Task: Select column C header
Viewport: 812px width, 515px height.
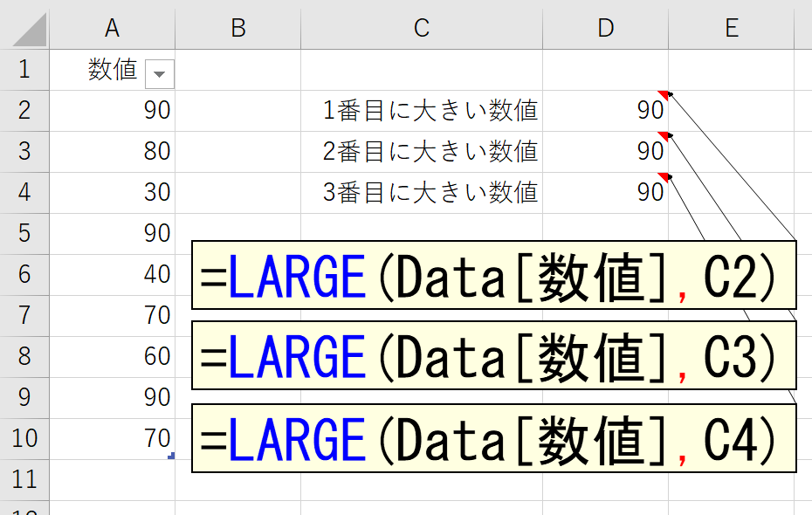Action: click(x=422, y=28)
